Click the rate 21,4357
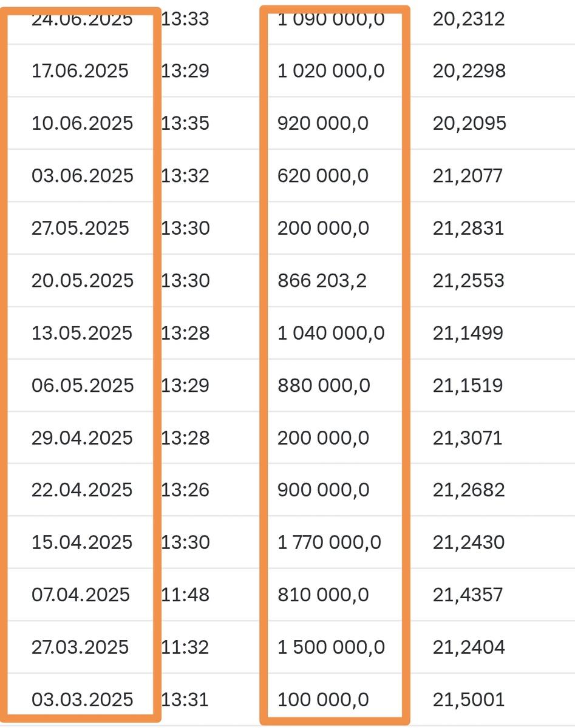This screenshot has width=575, height=728. [x=468, y=595]
